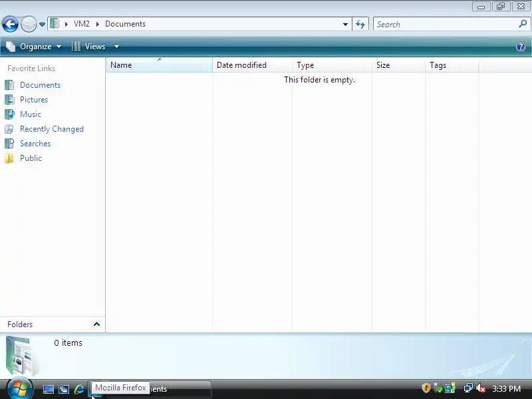Open Pictures in Favorite Links
532x399 pixels.
(34, 100)
